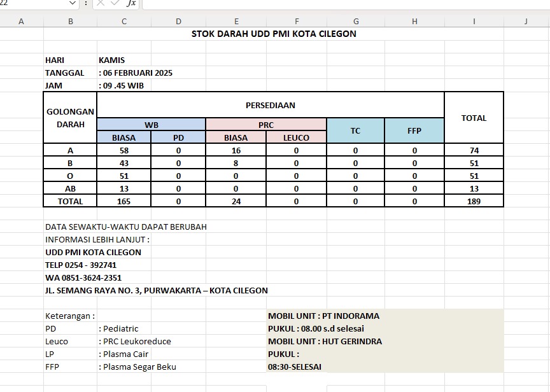The image size is (550, 392).
Task: Select the light blue TC header cell
Action: pyautogui.click(x=355, y=130)
